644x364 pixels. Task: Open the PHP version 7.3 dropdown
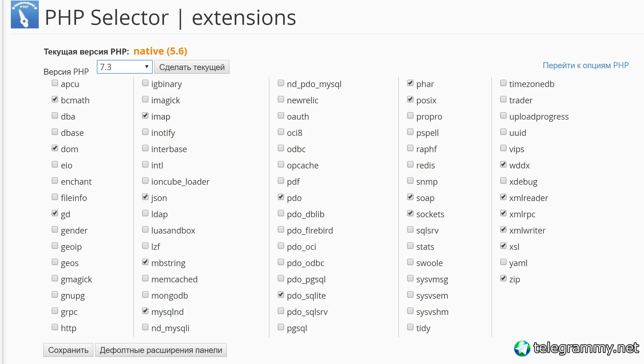(x=125, y=67)
